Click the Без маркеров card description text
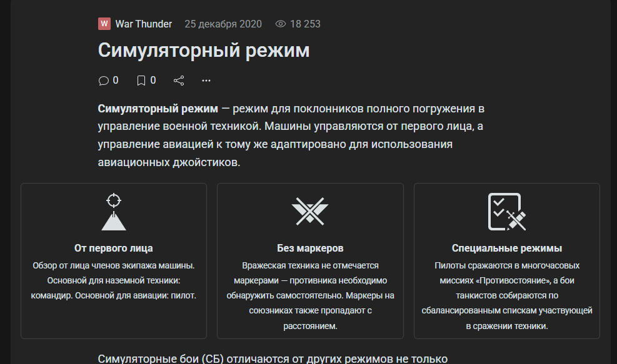The image size is (617, 364). click(310, 295)
